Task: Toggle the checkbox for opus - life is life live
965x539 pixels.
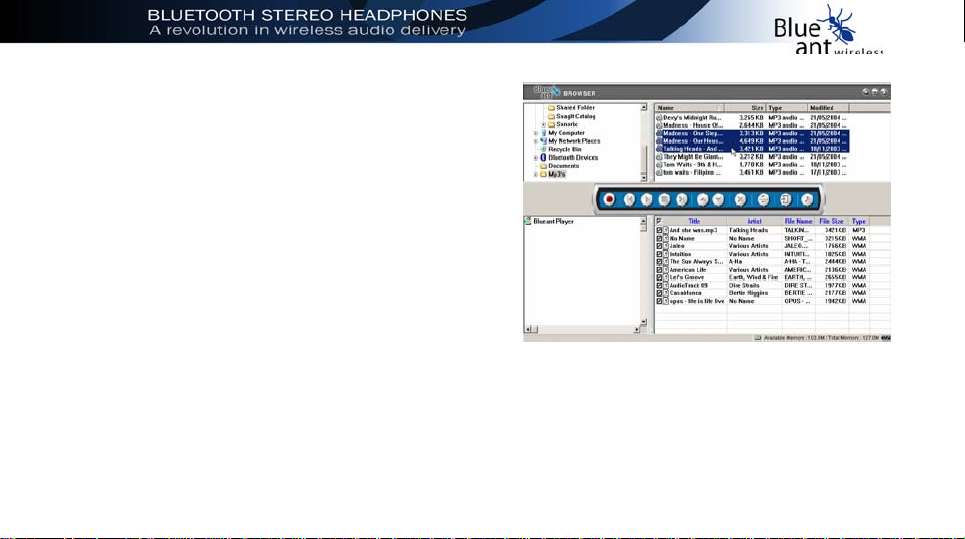Action: [x=659, y=301]
